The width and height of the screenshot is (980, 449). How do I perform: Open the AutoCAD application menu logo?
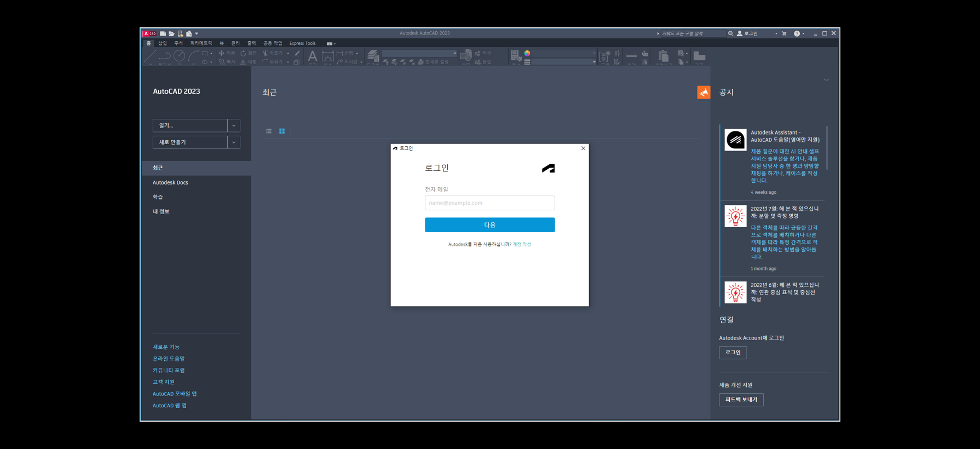click(x=149, y=33)
